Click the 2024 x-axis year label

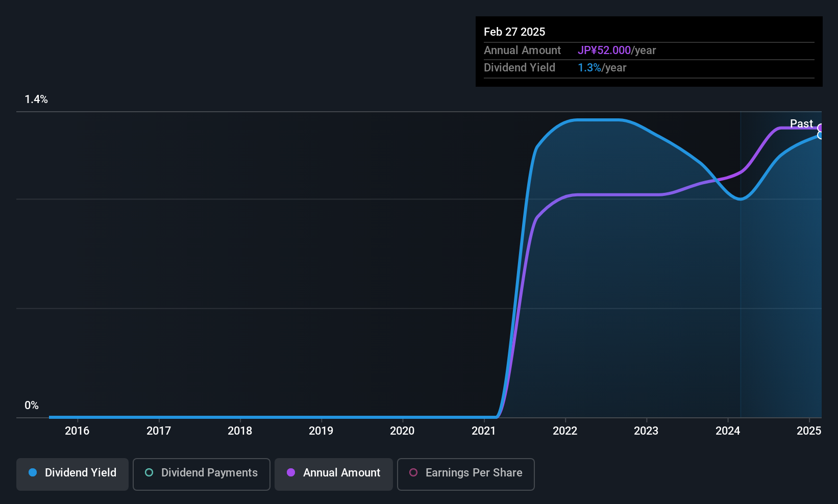728,431
